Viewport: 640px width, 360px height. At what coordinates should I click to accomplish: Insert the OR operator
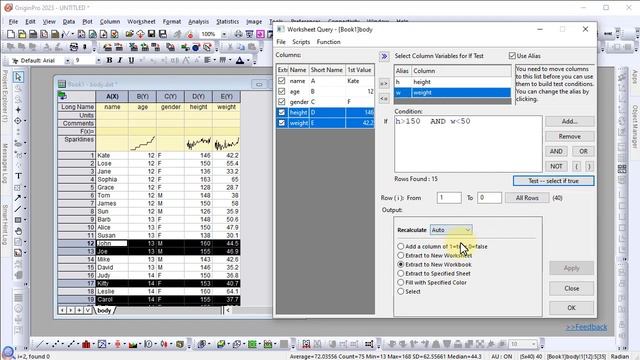(583, 151)
